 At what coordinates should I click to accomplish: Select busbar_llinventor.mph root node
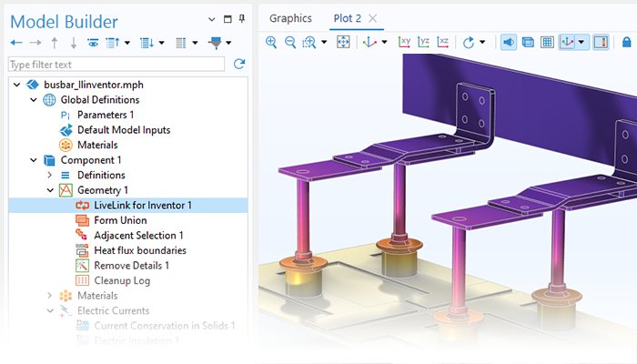pyautogui.click(x=94, y=85)
